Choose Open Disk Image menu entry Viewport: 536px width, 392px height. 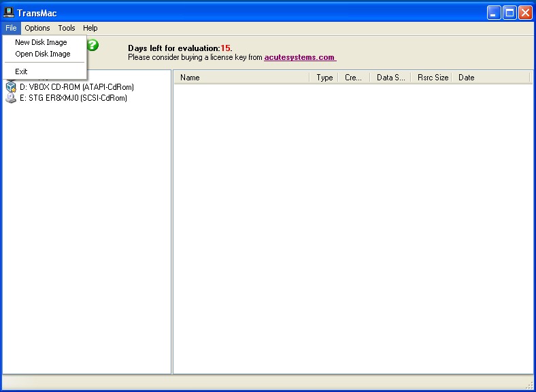(44, 54)
